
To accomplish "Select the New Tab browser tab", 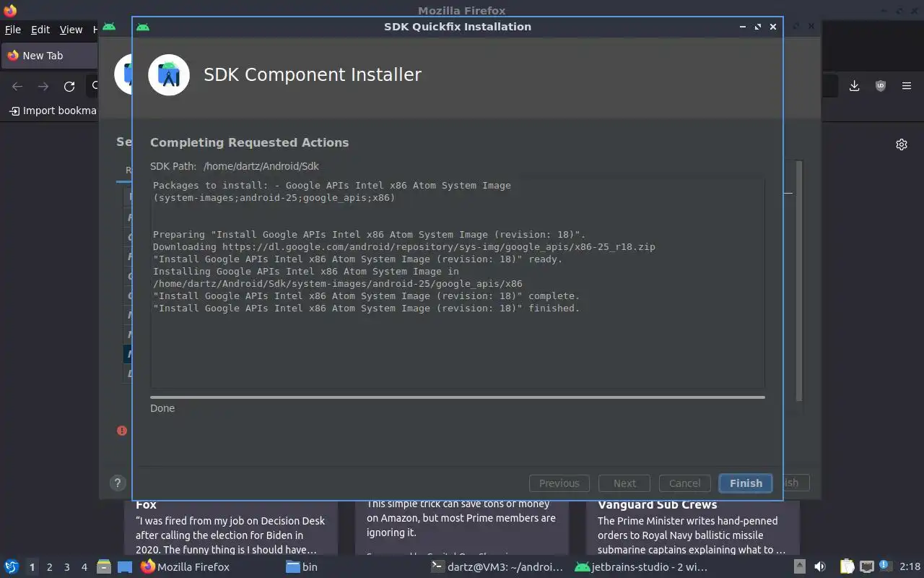I will [x=49, y=56].
